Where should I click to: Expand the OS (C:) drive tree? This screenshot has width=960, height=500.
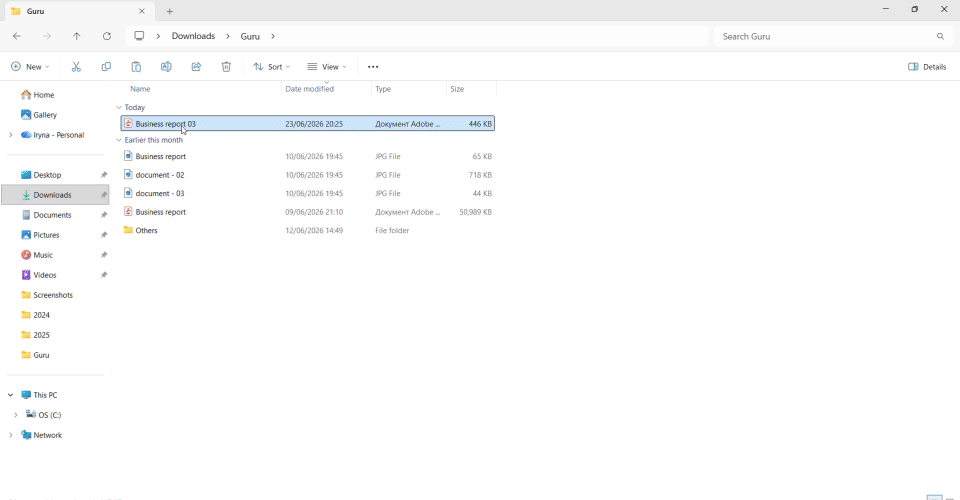(16, 415)
